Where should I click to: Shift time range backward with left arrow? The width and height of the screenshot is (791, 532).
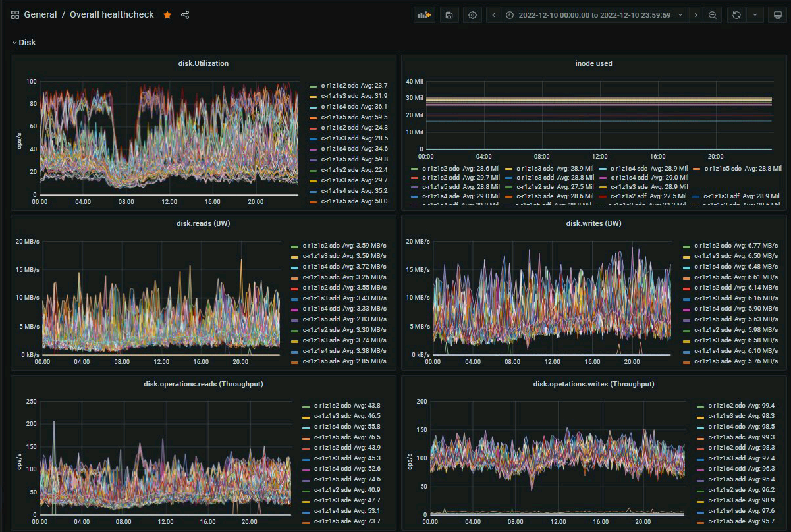point(493,15)
